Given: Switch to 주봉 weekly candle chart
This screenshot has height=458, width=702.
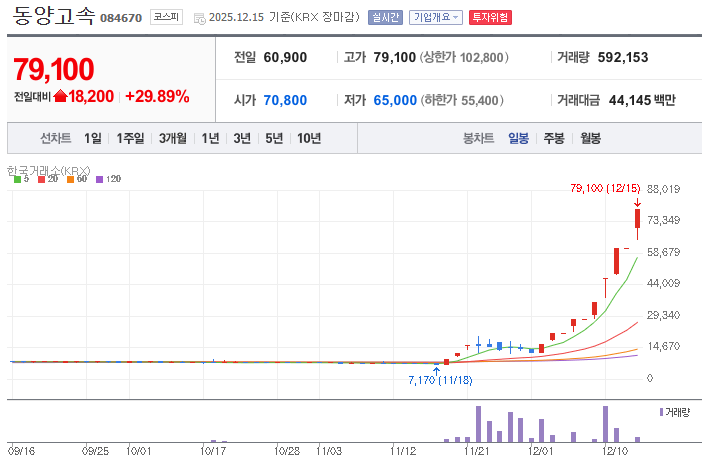Looking at the screenshot, I should [x=554, y=138].
